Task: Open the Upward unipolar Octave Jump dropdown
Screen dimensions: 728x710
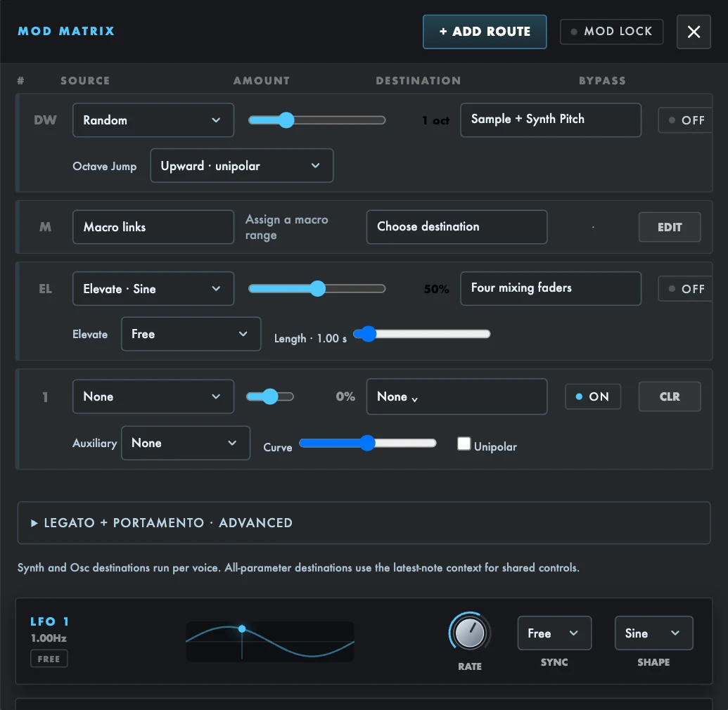Action: pos(242,166)
